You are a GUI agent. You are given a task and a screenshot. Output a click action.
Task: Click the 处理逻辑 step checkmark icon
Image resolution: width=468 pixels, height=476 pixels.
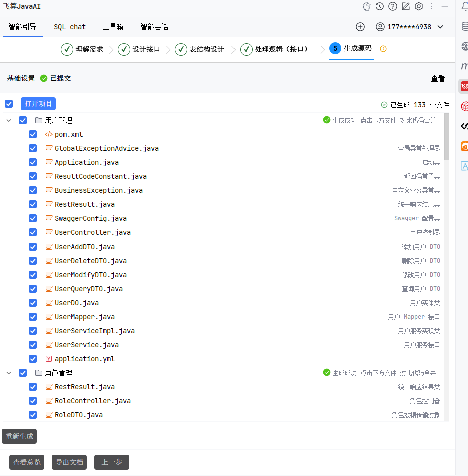(x=246, y=49)
